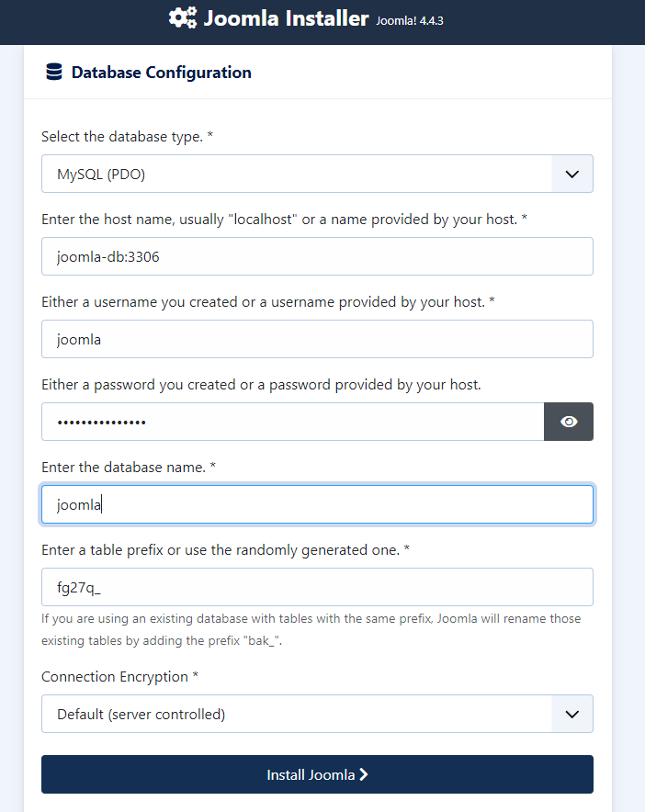Focus the host name field containing joomla-db:3306
645x812 pixels.
coord(317,256)
